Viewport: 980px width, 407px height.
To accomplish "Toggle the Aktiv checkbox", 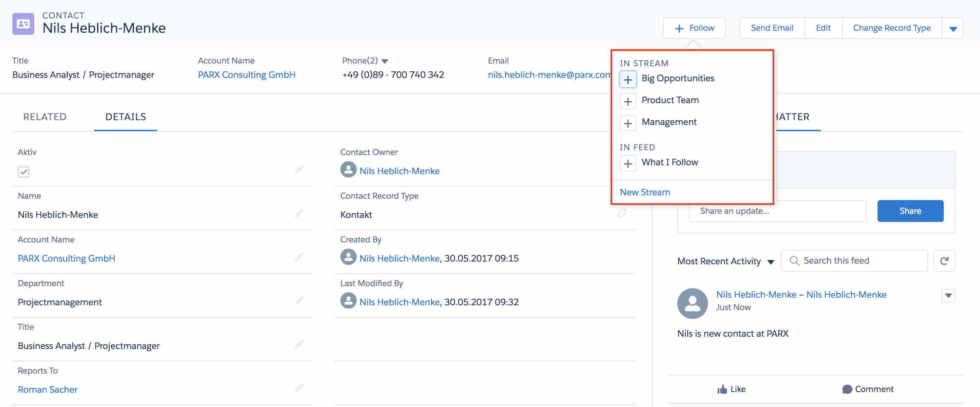I will 24,172.
